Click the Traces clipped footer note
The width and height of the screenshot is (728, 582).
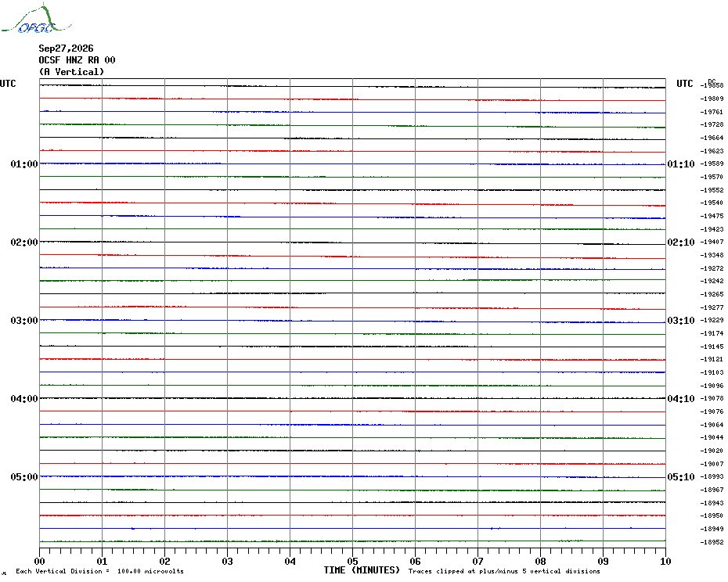coord(504,571)
